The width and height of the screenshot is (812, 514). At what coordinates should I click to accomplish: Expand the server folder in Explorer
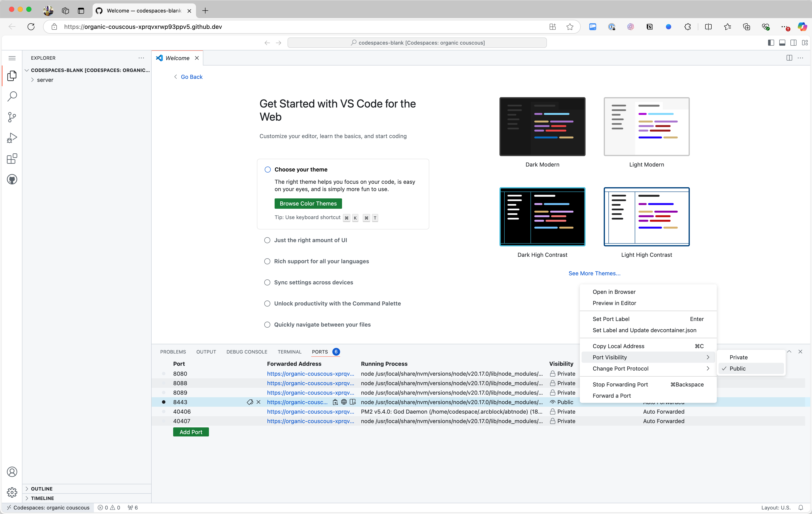point(45,80)
